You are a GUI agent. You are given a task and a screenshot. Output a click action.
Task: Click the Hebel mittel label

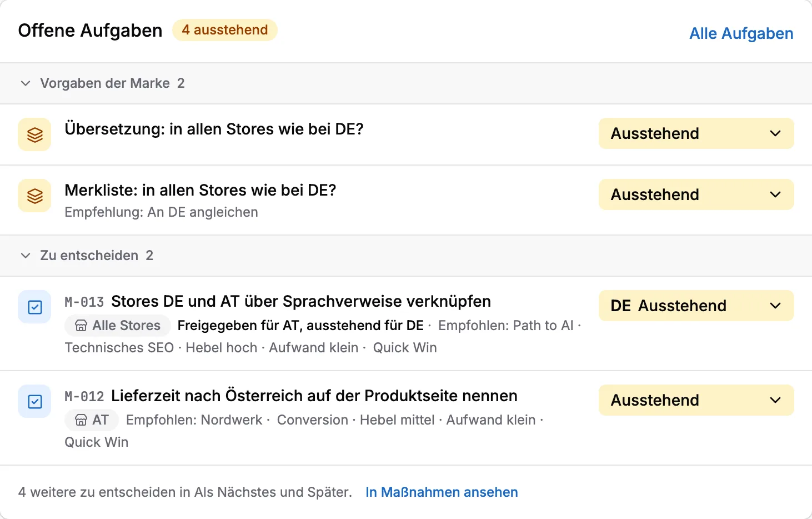397,420
